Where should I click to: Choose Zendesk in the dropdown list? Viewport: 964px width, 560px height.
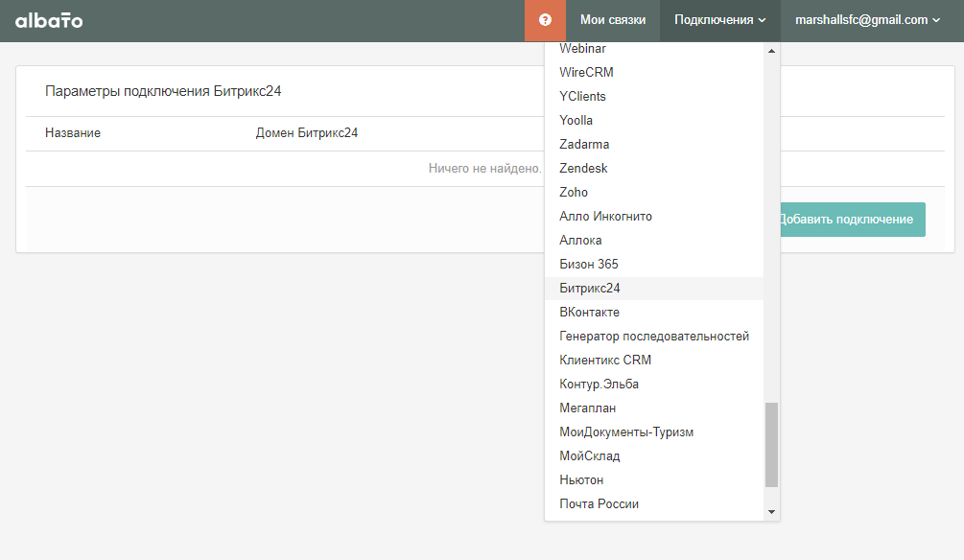coord(654,169)
